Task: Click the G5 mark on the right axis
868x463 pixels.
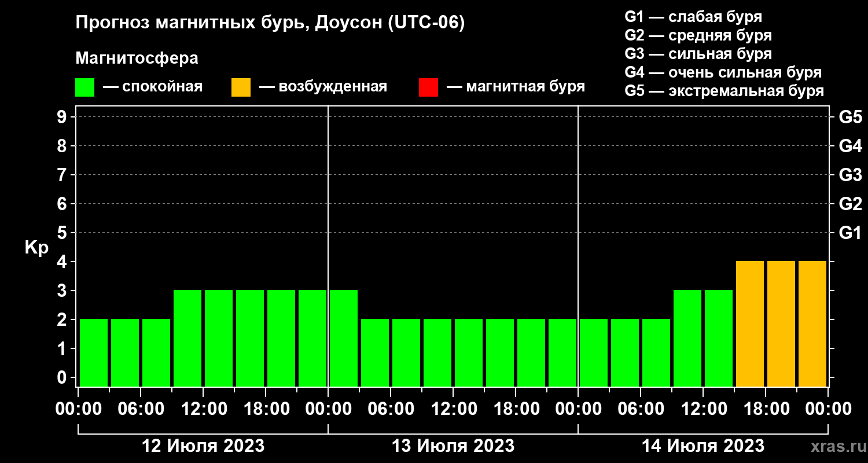Action: (850, 117)
